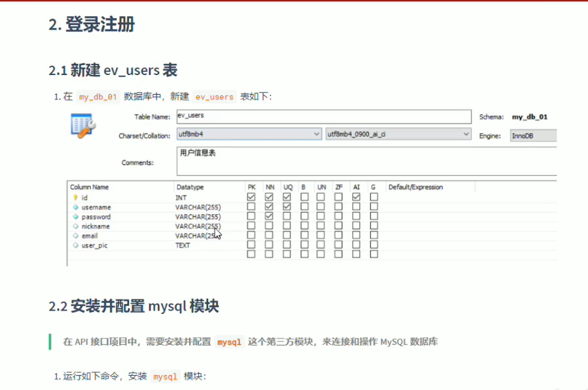Select the email column name cell
This screenshot has width=588, height=390.
90,236
